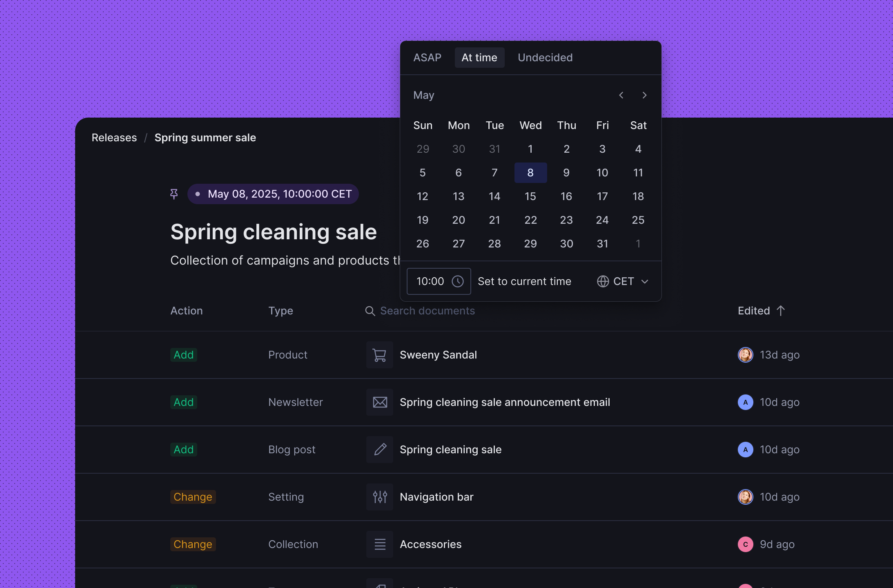Click the 10:00 time input box
Image resolution: width=893 pixels, height=588 pixels.
[x=430, y=281]
